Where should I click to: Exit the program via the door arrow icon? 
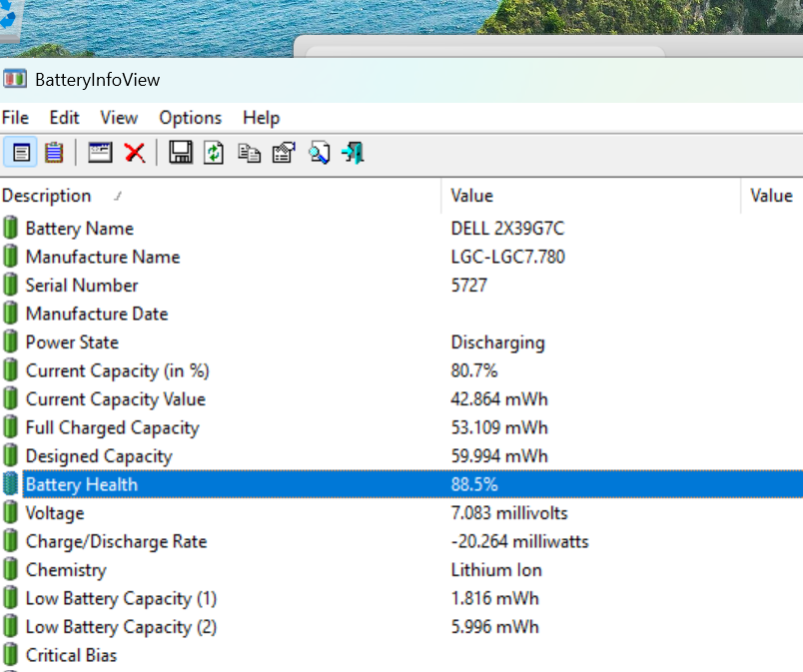point(353,153)
